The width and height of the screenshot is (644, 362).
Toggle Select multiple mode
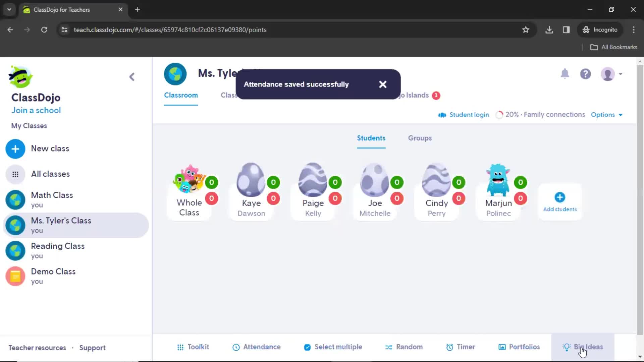[333, 347]
